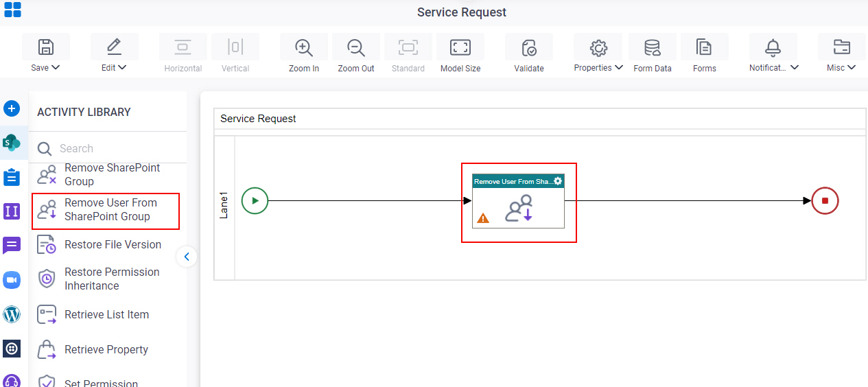Open Form Data database icon
The height and width of the screenshot is (387, 868).
point(653,47)
